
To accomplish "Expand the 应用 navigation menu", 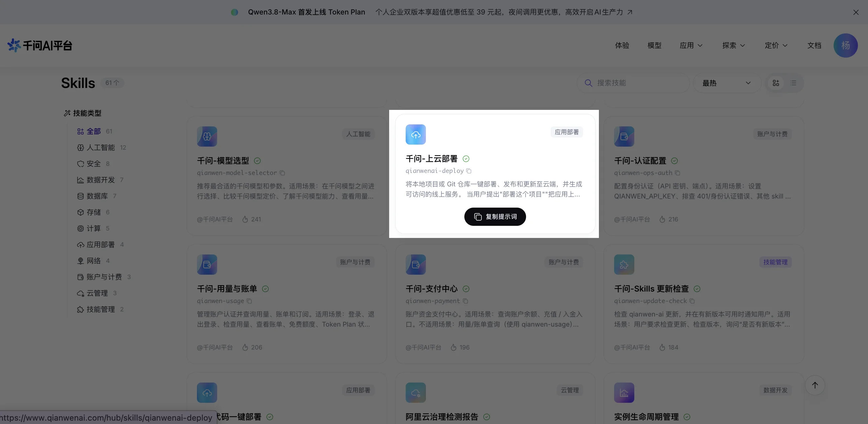I will 691,46.
